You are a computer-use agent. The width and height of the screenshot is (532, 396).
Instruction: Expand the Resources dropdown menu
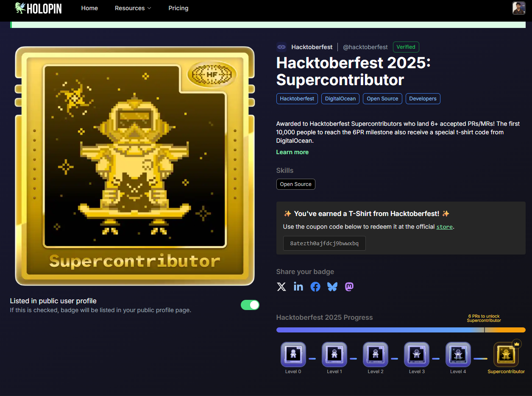click(133, 8)
